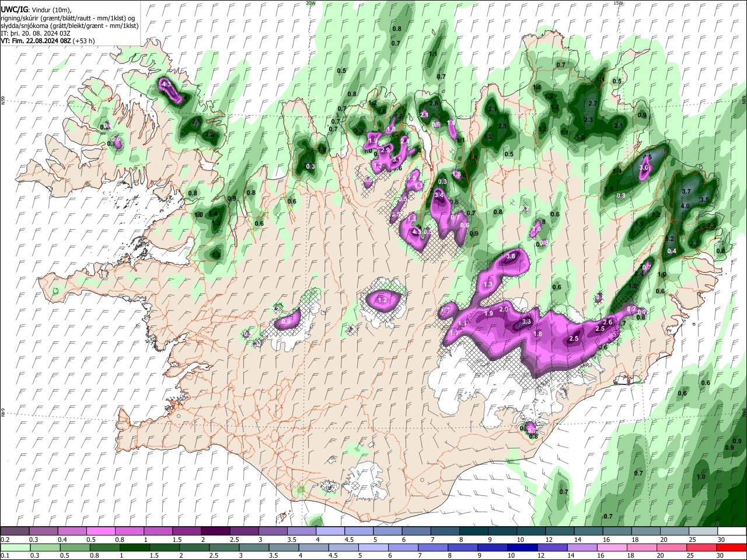
Task: Click the map value 3.0 in the purple spot
Action: [644, 167]
